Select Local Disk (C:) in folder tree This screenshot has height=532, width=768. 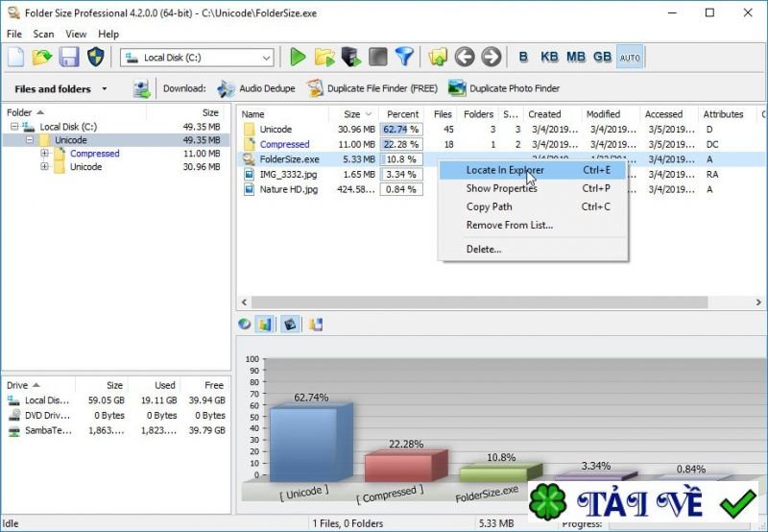[68, 127]
